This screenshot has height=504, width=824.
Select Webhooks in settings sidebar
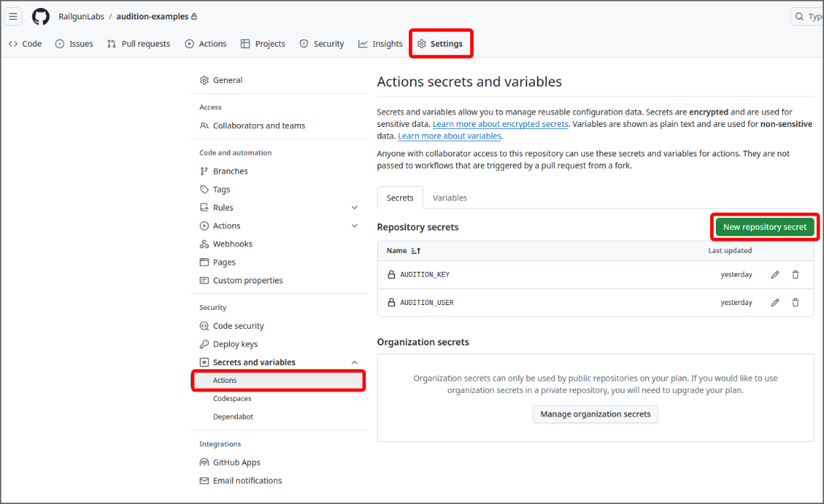pos(232,244)
